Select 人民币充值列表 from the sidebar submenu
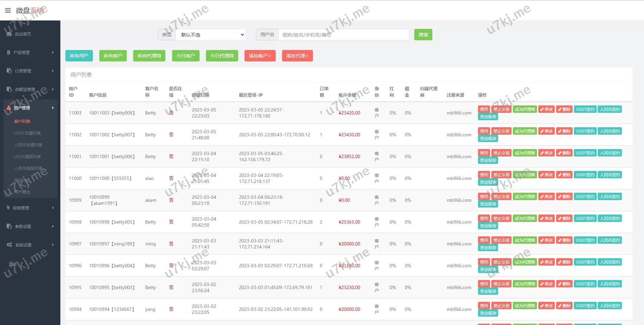Screen dimensions: 644x325 28,145
